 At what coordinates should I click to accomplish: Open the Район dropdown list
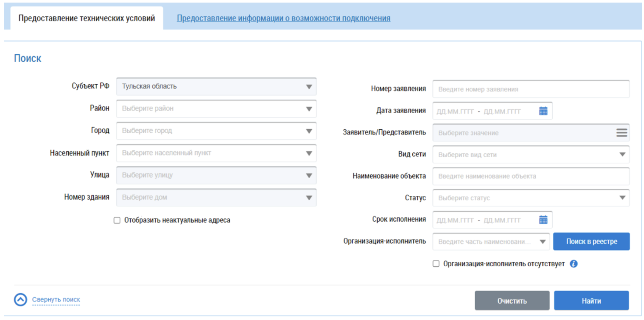(309, 109)
